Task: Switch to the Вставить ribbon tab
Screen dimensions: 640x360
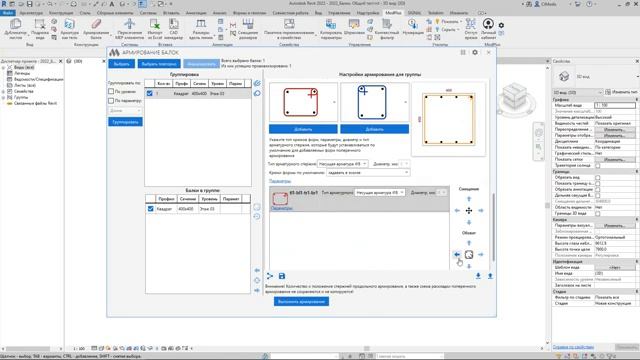Action: point(171,13)
